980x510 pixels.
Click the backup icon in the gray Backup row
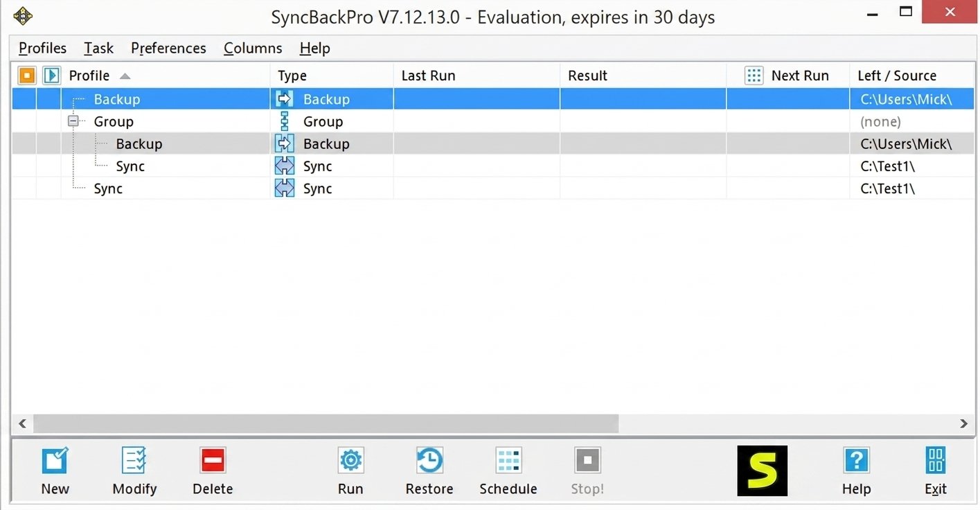(285, 143)
